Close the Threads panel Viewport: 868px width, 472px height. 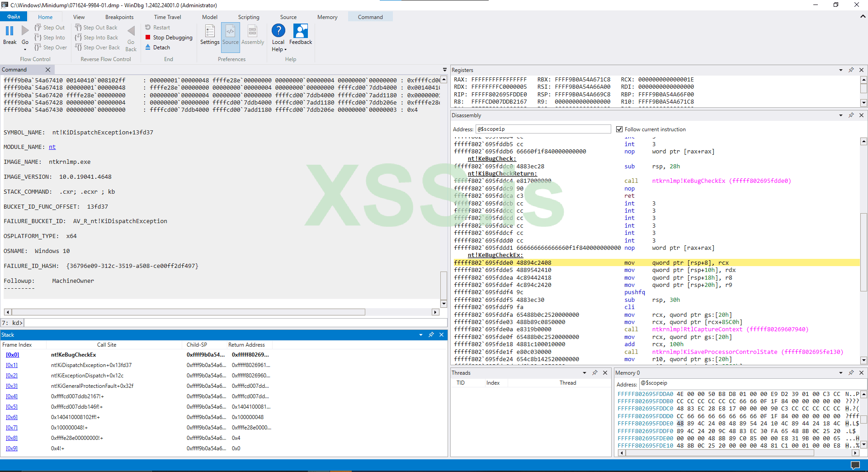(x=605, y=373)
